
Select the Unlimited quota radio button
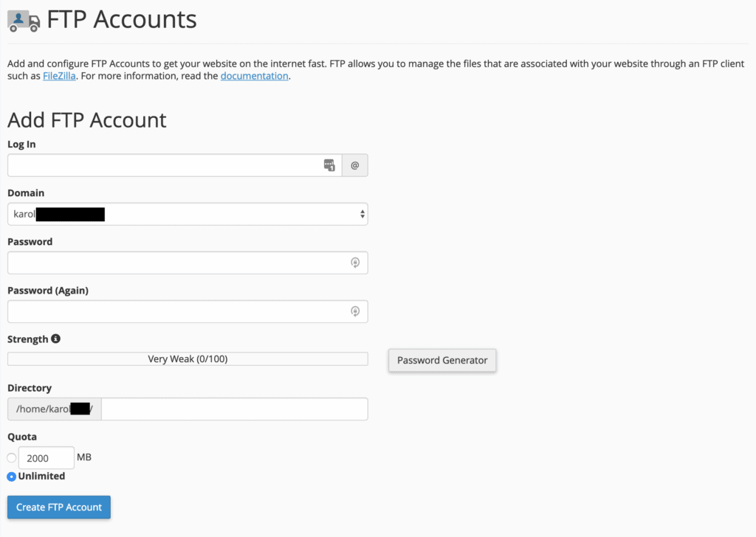[12, 477]
